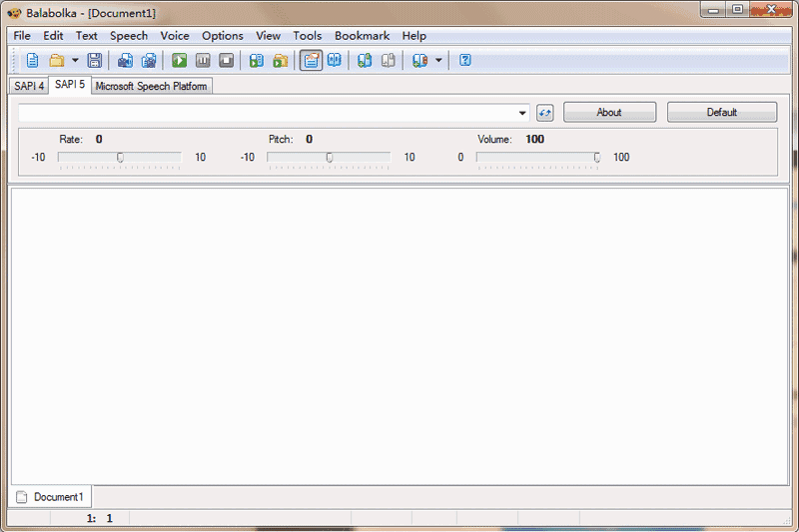799x532 pixels.
Task: Click the Rate slider thumb
Action: coord(120,157)
